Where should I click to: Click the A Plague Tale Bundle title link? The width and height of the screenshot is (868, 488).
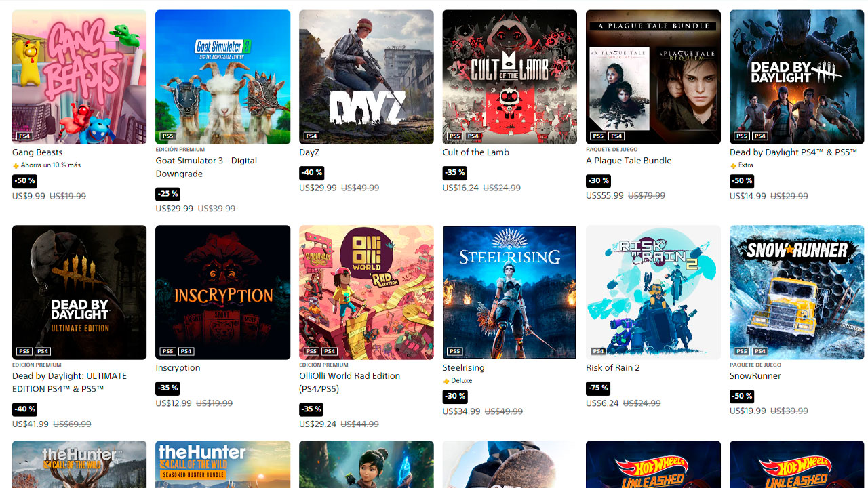click(629, 161)
